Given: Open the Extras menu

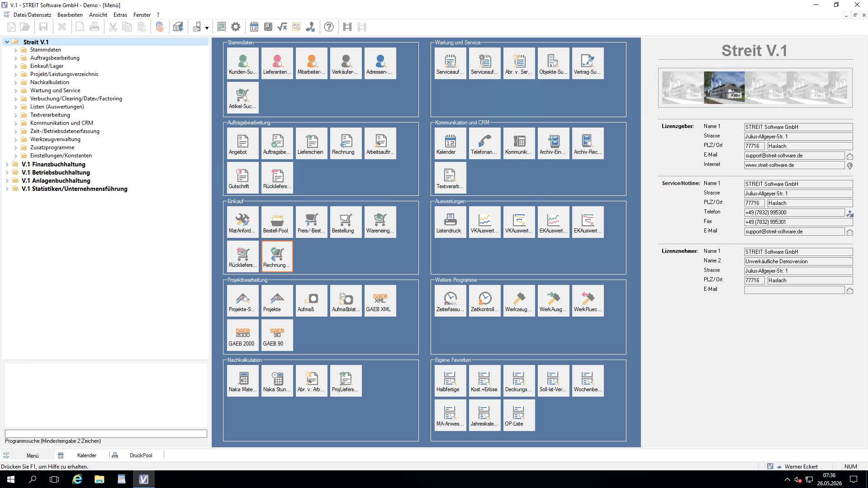Looking at the screenshot, I should (120, 15).
